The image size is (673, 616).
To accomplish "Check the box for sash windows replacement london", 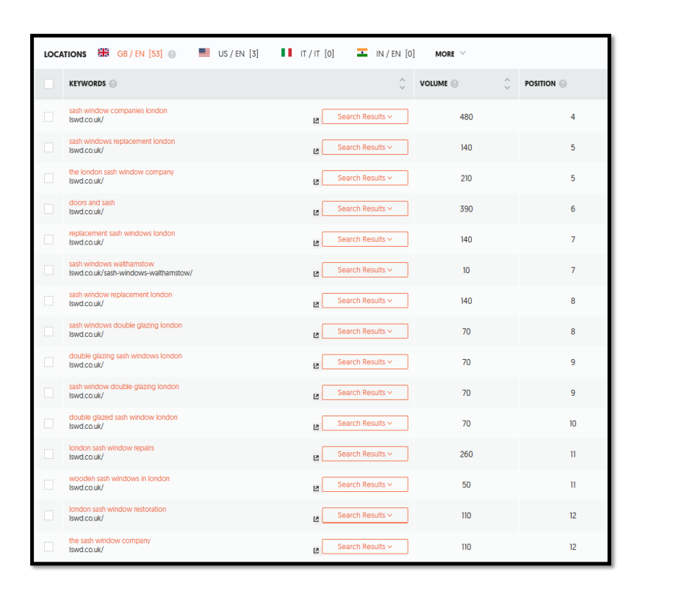I will 48,147.
